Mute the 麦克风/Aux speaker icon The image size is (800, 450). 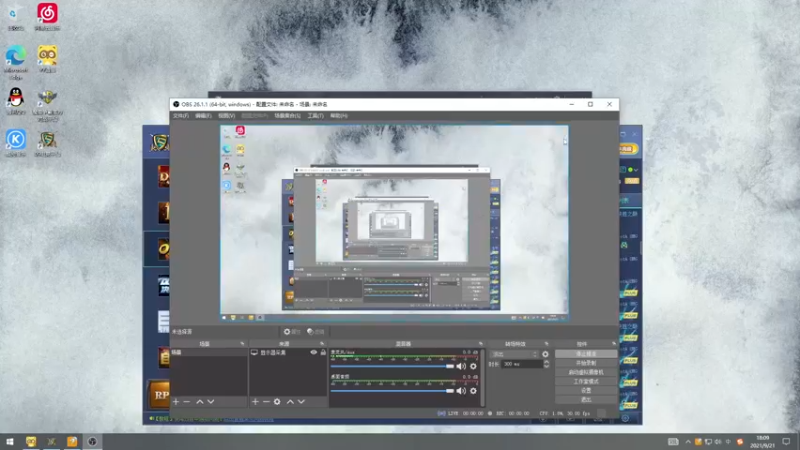461,366
